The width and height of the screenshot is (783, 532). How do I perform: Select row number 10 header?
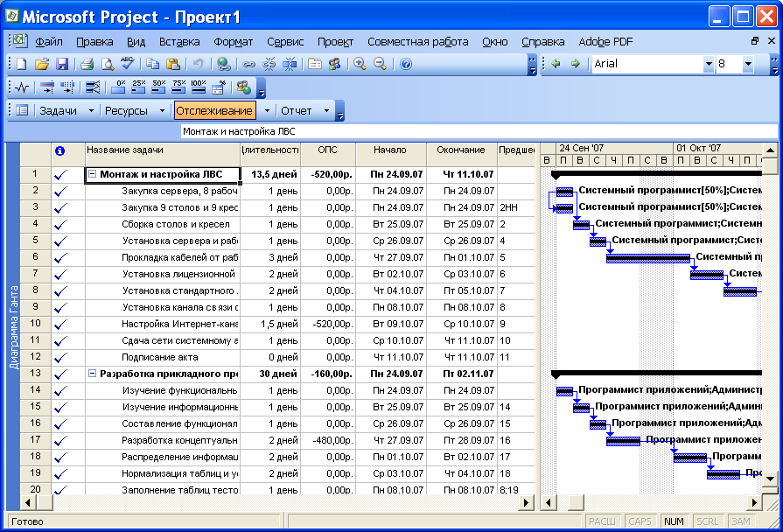(35, 323)
